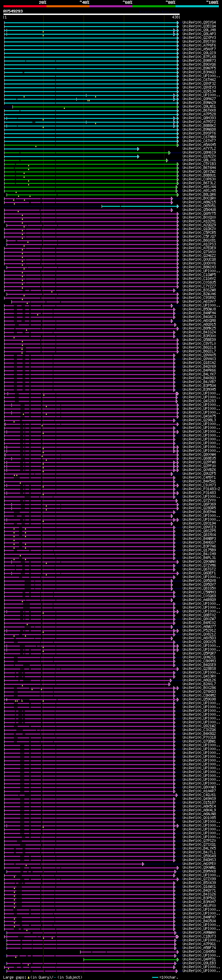Select hit label UniRef100_A6S9V7
Screen dimensions: 222x980
199,302
